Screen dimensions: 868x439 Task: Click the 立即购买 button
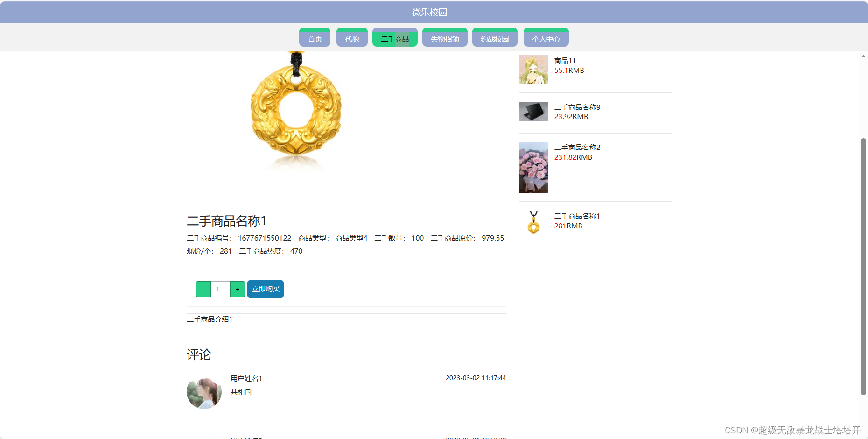[x=266, y=289]
